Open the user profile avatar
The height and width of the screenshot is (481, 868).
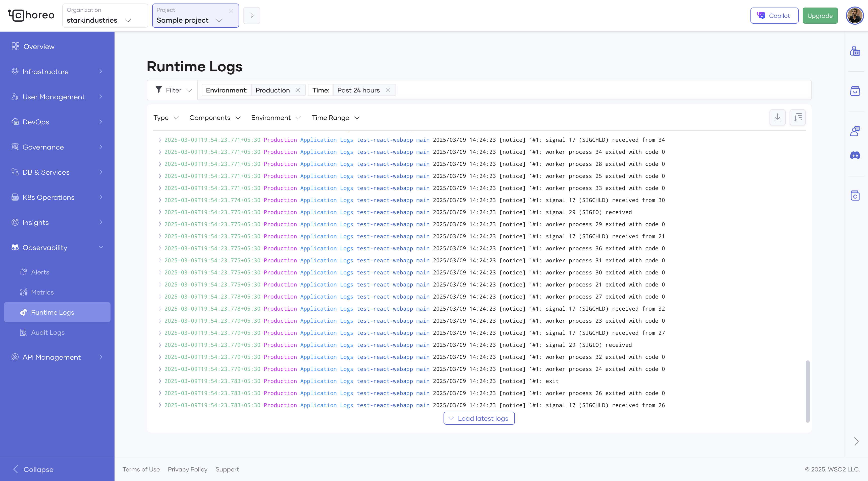click(854, 16)
